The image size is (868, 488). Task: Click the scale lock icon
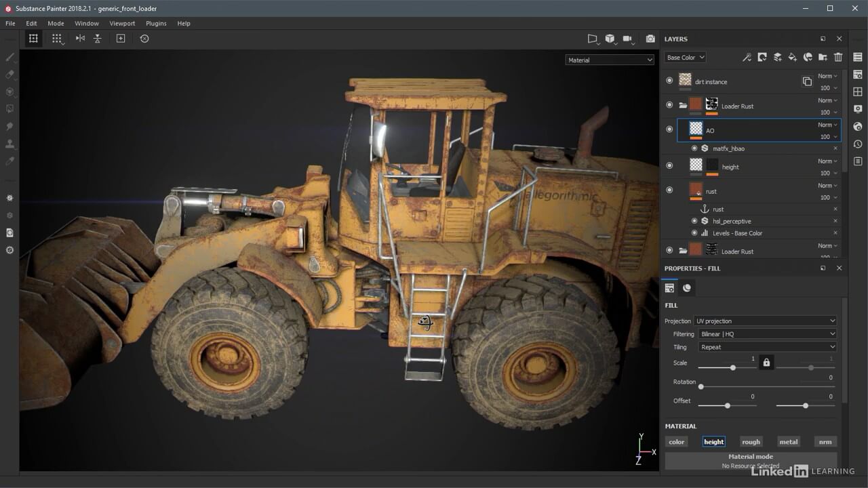pyautogui.click(x=766, y=363)
